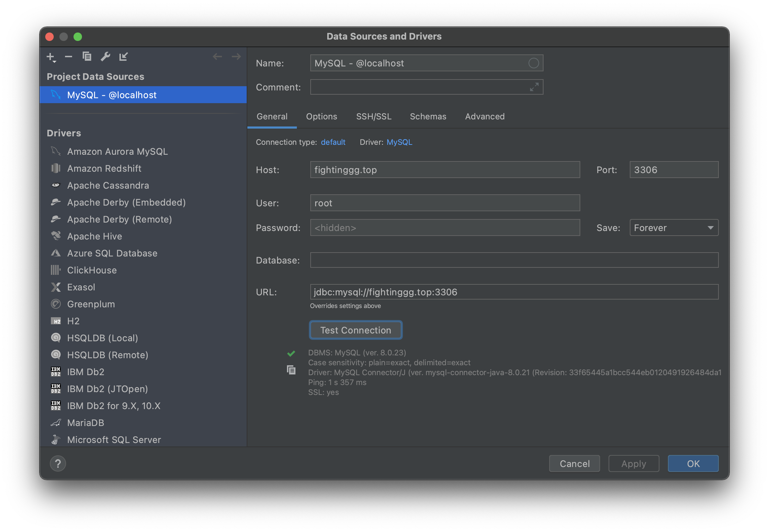Switch to the SSH/SSL tab
Viewport: 769px width, 532px height.
(374, 117)
